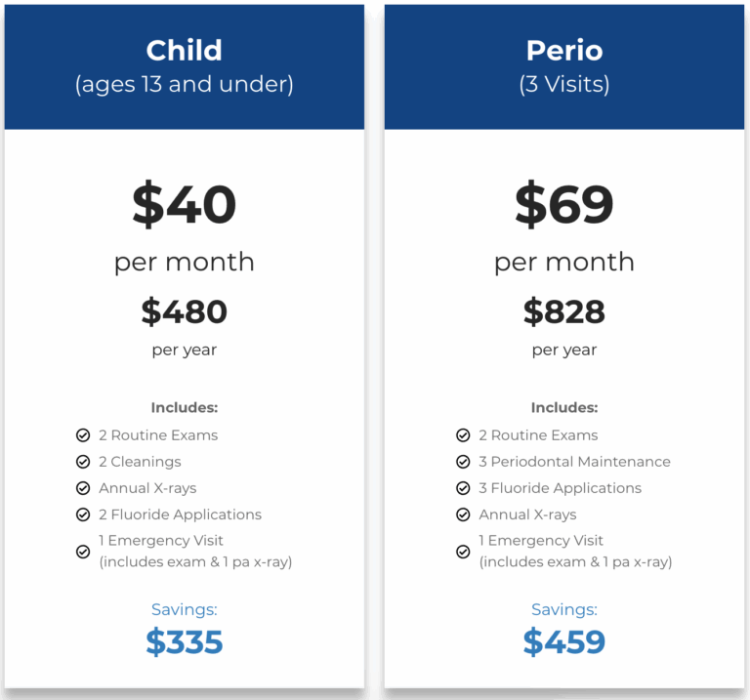Click the $828 per year price

(564, 311)
